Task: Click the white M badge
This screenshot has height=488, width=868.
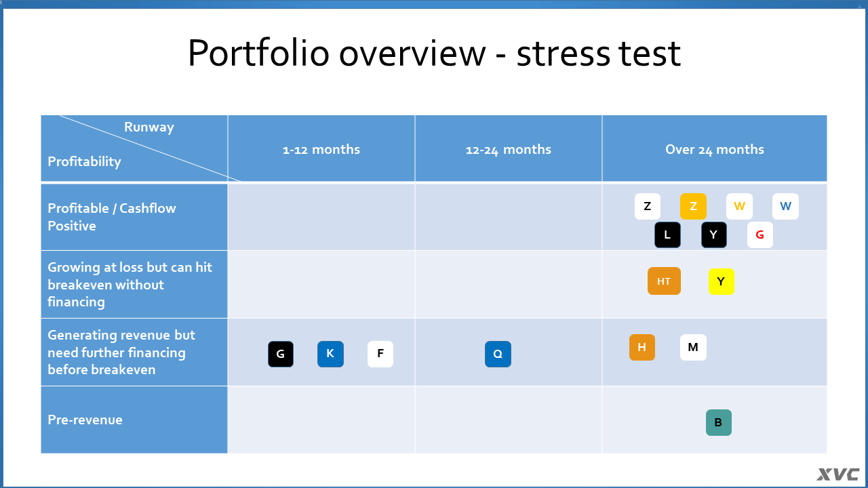Action: (693, 348)
